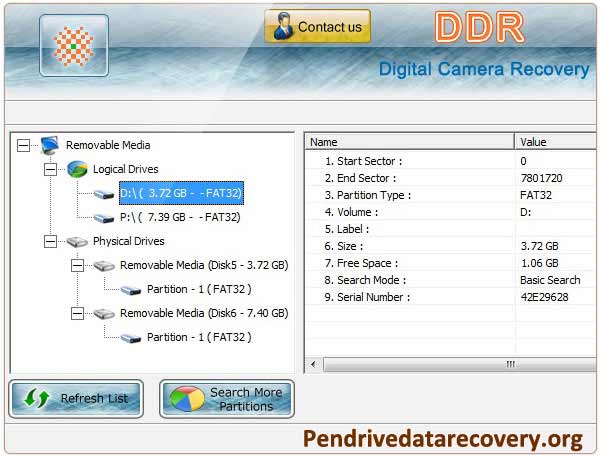Open the Contact us button
This screenshot has height=457, width=600.
tap(317, 27)
